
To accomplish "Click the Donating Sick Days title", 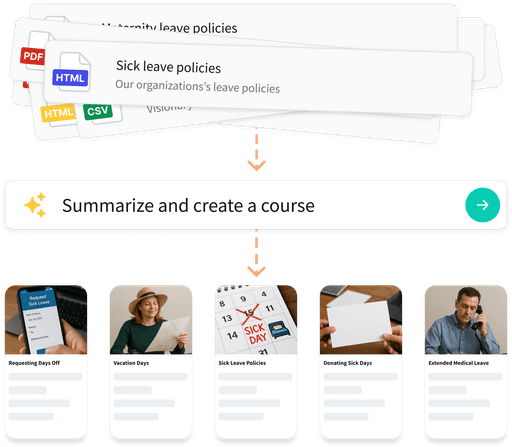I will [348, 363].
